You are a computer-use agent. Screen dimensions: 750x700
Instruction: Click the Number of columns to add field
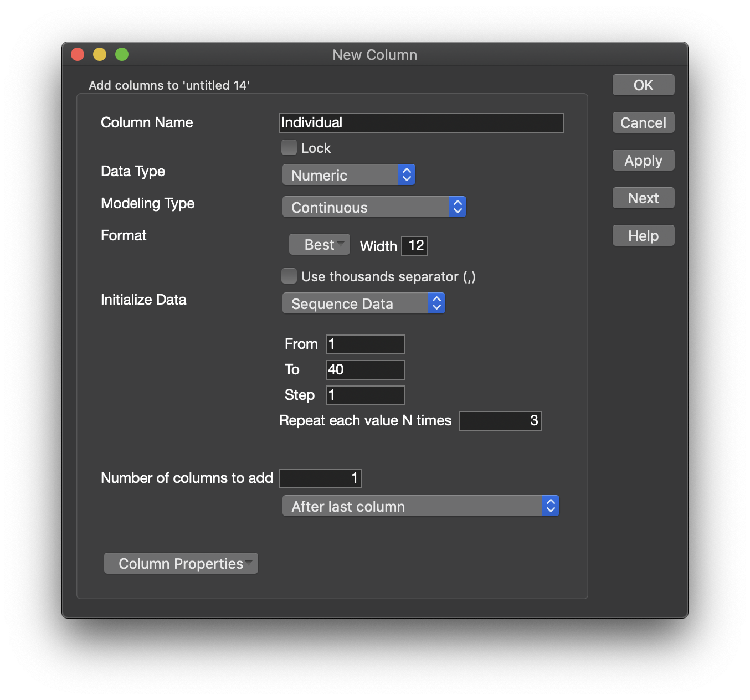(x=321, y=478)
